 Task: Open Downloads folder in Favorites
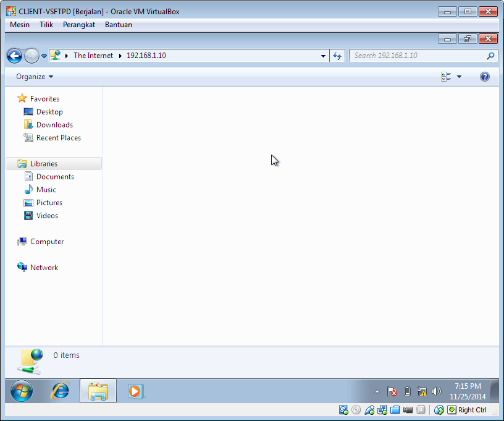click(54, 125)
